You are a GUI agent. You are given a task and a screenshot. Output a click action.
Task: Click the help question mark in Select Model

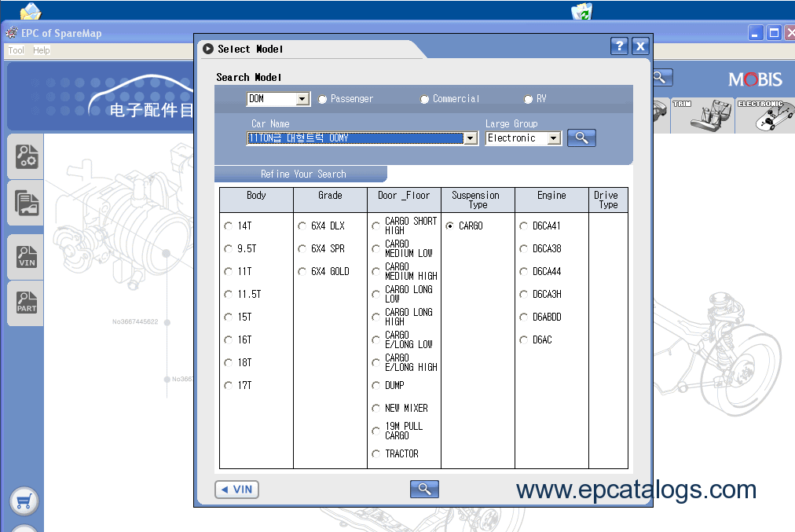click(x=619, y=46)
